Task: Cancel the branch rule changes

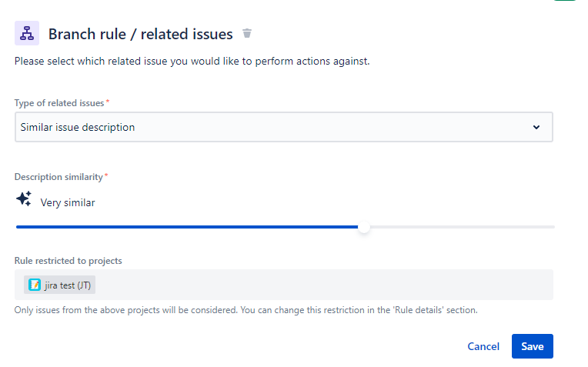Action: coord(483,346)
